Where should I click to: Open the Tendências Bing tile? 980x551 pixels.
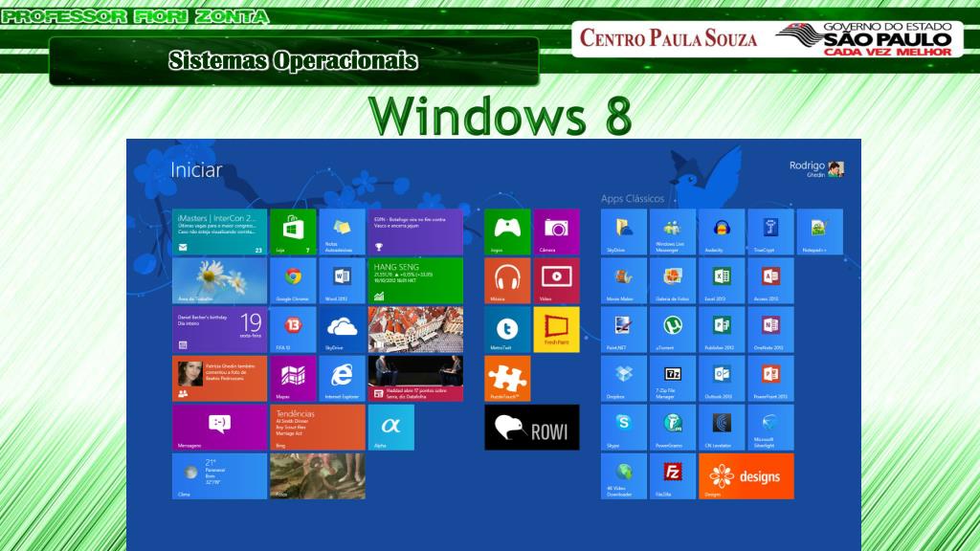tap(318, 428)
